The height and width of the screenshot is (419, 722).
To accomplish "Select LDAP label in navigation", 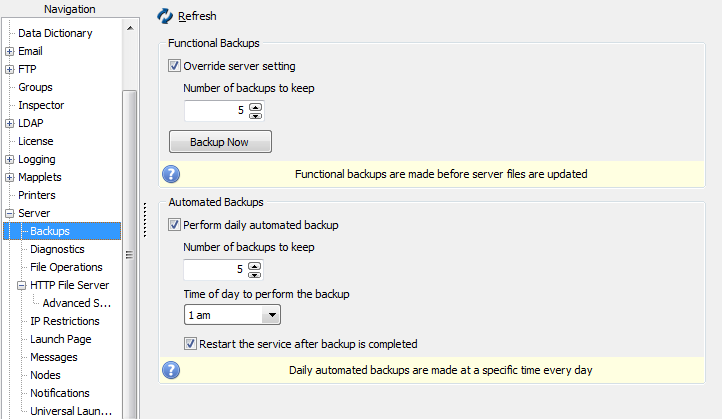I will coord(31,123).
